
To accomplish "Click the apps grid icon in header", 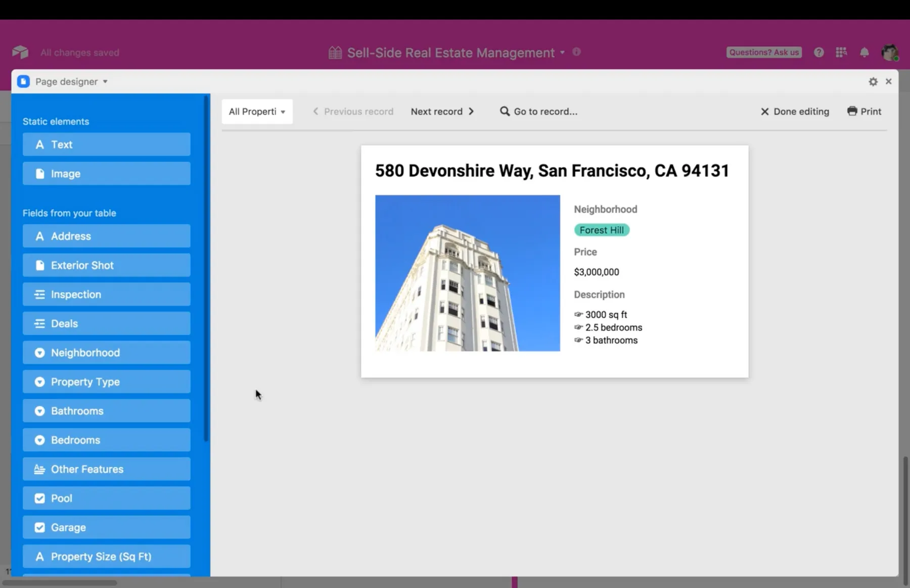I will (841, 53).
